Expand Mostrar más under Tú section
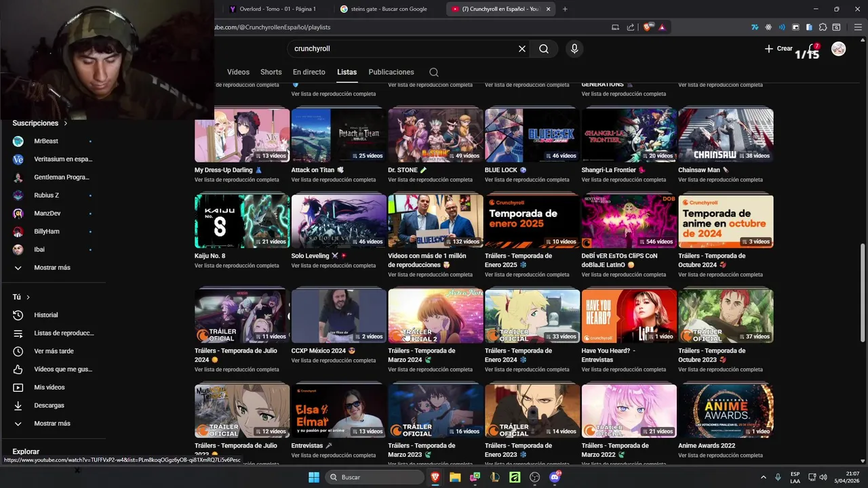The width and height of the screenshot is (868, 488). click(x=53, y=424)
